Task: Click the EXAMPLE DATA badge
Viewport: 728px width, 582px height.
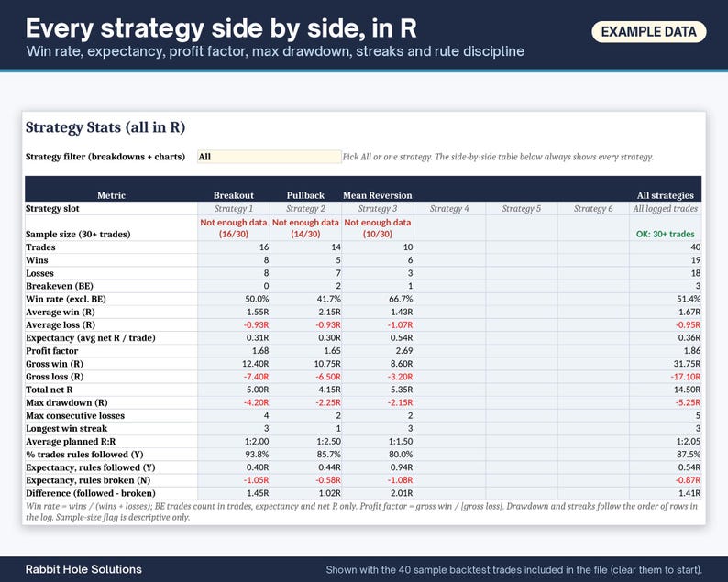Action: pyautogui.click(x=648, y=32)
